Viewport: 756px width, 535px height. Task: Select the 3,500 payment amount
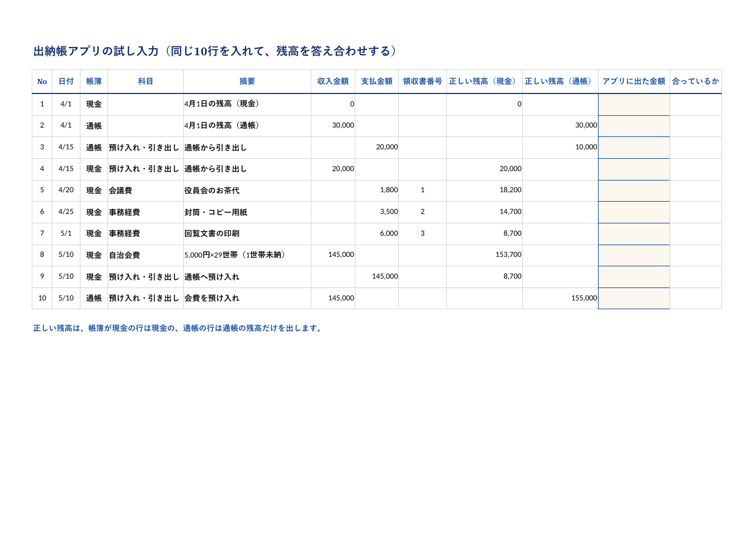click(377, 212)
